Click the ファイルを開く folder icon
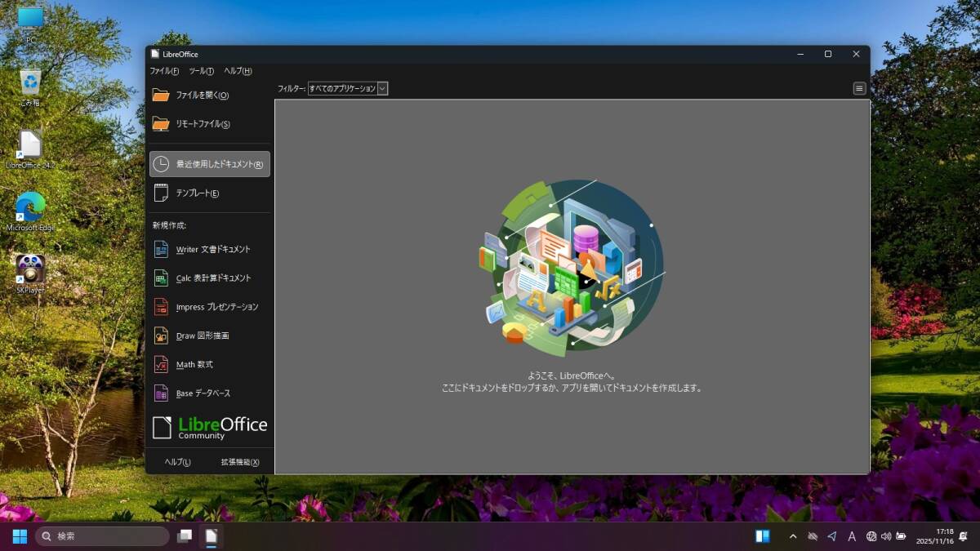Image resolution: width=980 pixels, height=551 pixels. 161,96
